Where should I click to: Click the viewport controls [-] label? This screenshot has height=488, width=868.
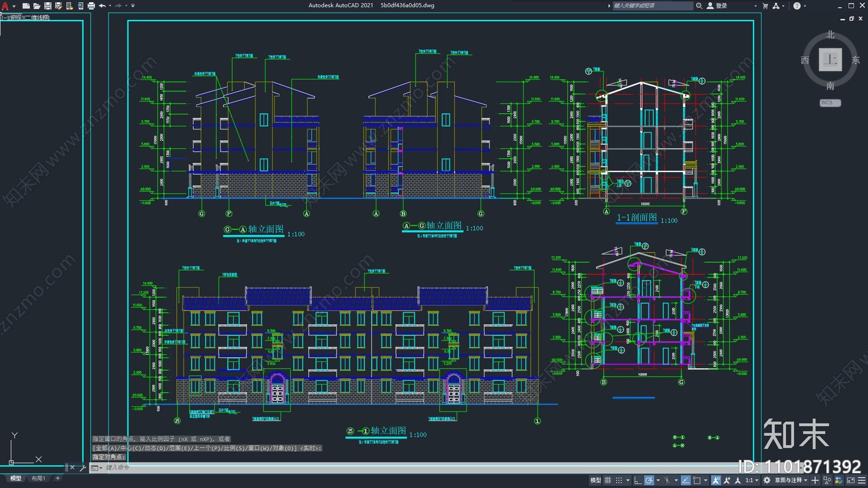tap(4, 18)
